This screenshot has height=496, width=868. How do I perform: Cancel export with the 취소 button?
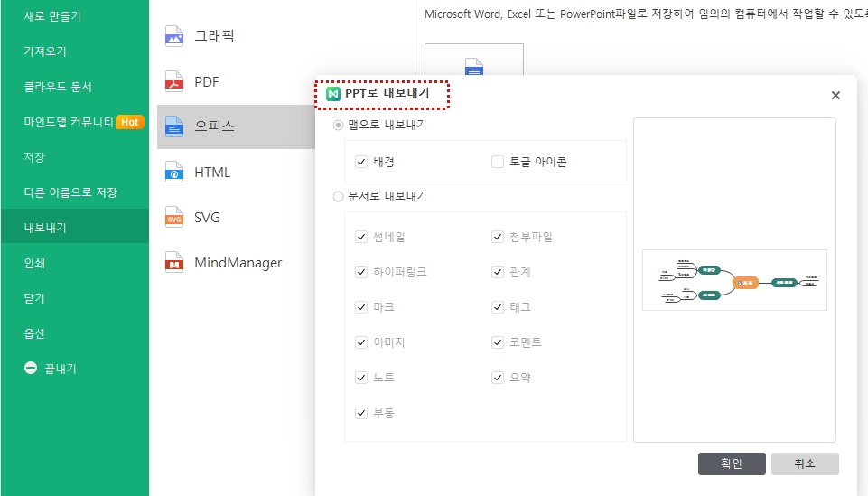[805, 463]
